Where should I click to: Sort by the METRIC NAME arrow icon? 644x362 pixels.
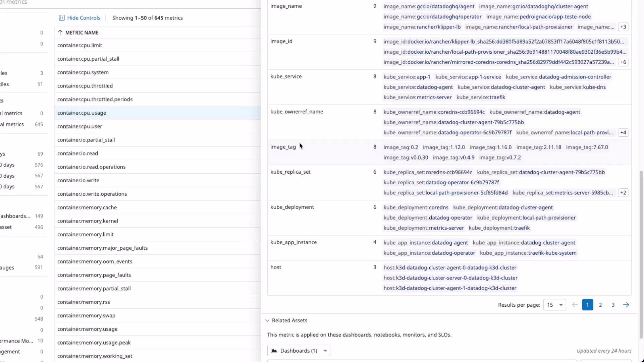pos(60,33)
